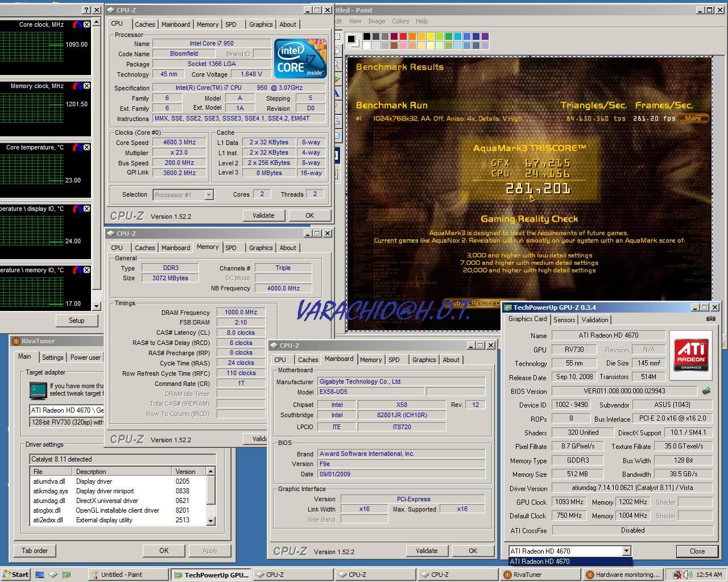
Task: Click OK in the RivaTuner window
Action: point(164,550)
